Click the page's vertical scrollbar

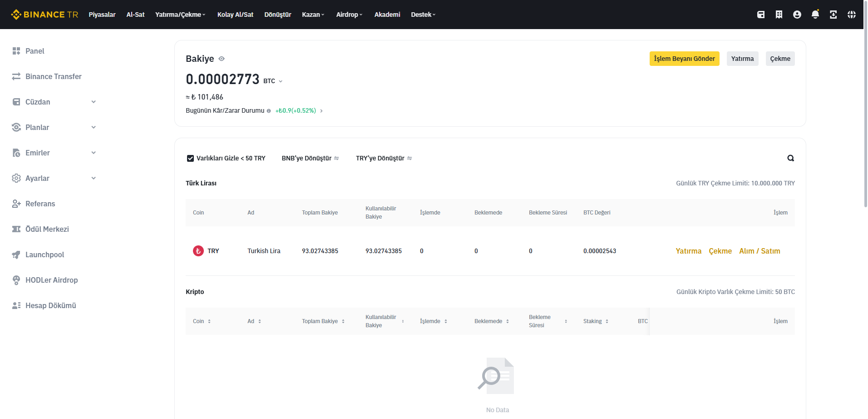click(865, 105)
